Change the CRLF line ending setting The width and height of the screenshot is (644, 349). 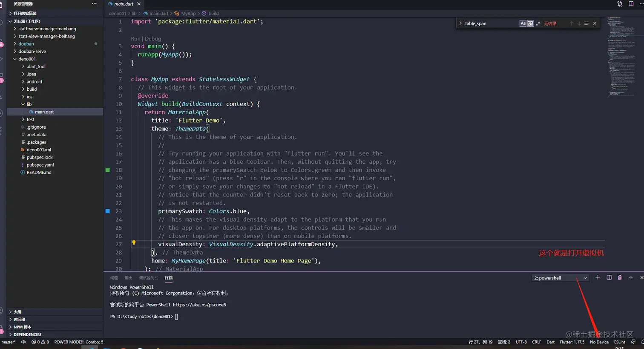point(537,342)
